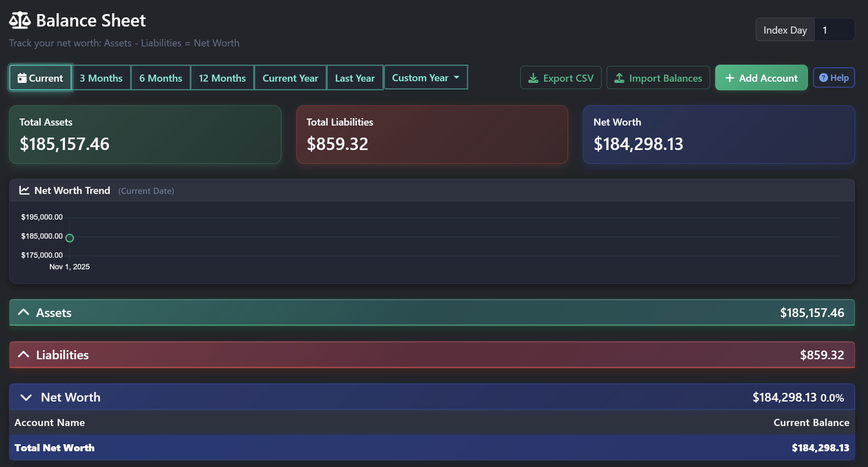Click the download icon on Export CSV

pyautogui.click(x=533, y=77)
